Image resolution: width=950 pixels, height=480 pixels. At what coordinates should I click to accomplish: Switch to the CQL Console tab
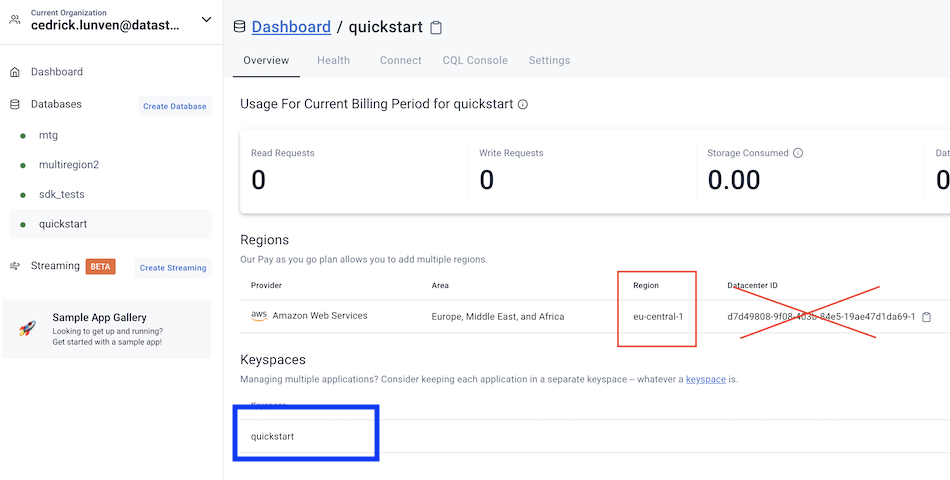click(475, 61)
